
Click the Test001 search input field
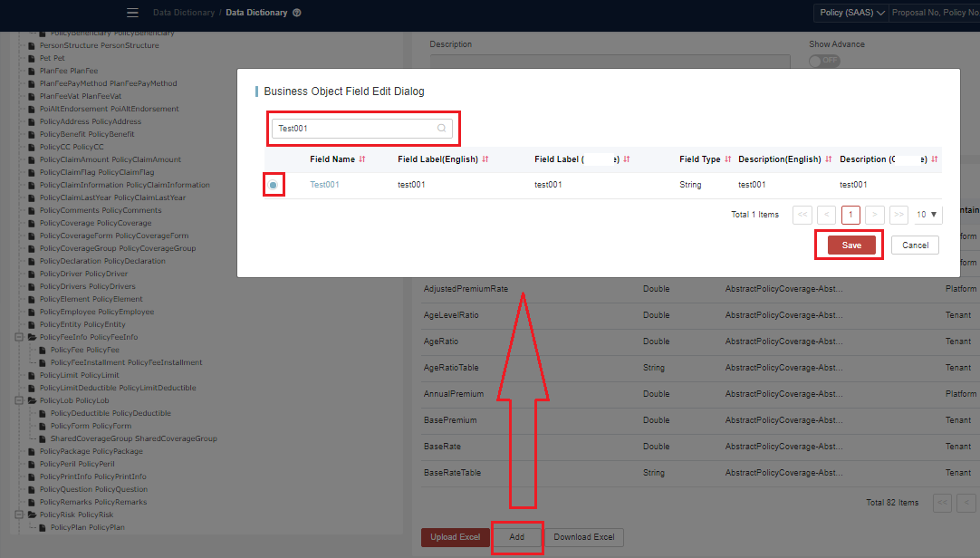click(358, 128)
